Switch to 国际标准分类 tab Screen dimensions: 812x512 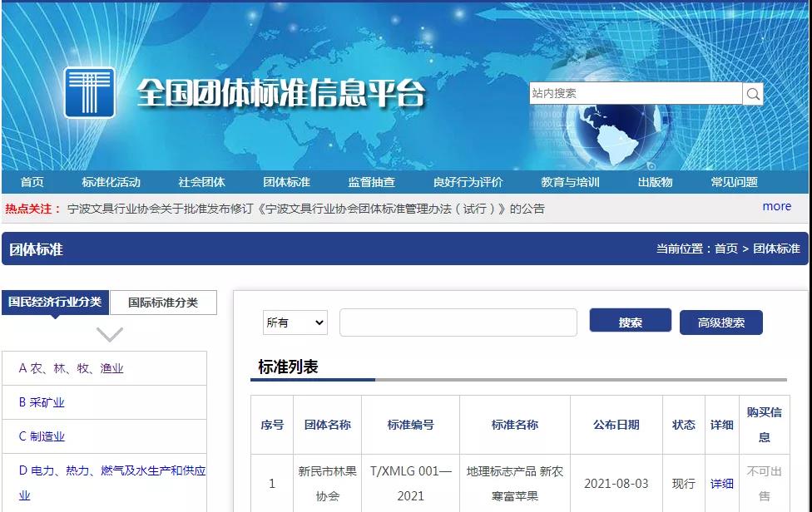pyautogui.click(x=163, y=303)
